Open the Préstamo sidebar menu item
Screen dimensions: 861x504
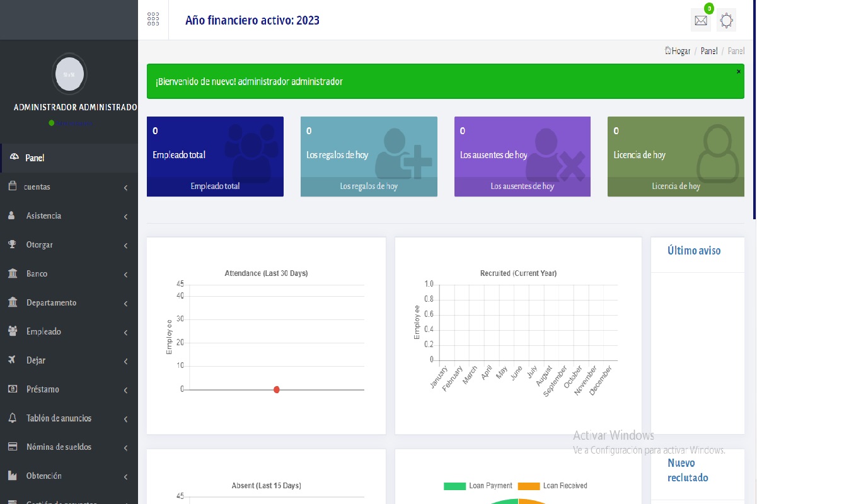(69, 389)
